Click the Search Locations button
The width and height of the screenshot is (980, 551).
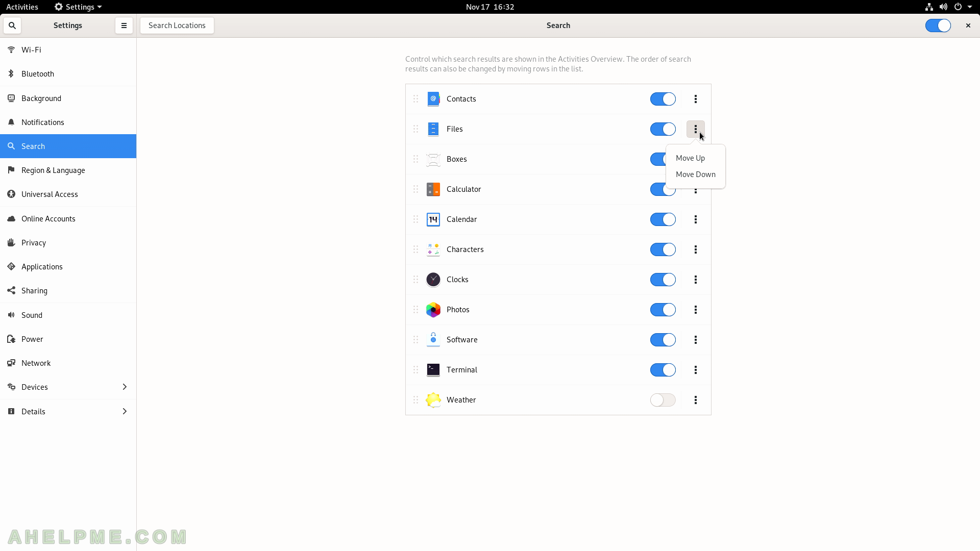(x=177, y=26)
